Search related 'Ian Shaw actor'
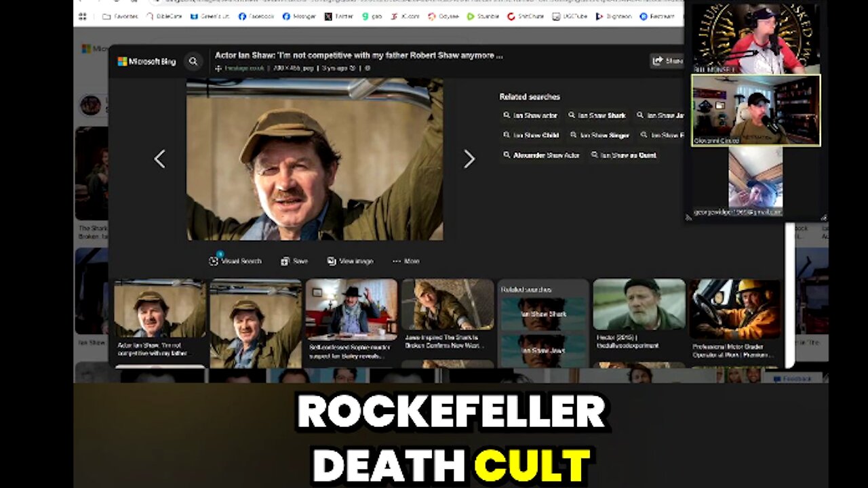 [x=530, y=116]
